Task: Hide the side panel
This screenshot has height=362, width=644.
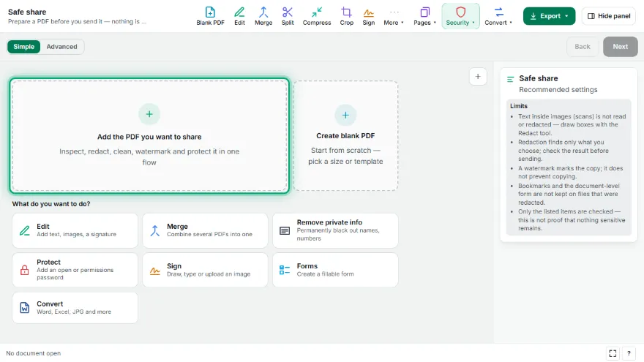Action: [609, 16]
